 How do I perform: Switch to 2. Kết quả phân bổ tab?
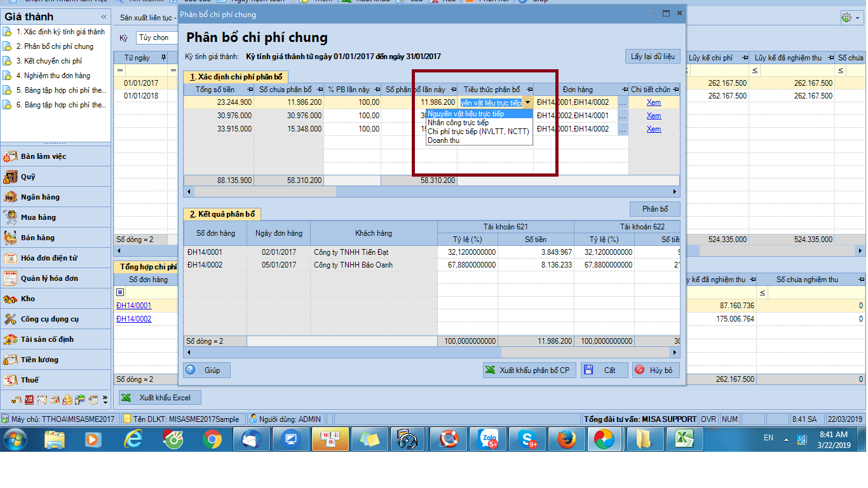point(223,215)
